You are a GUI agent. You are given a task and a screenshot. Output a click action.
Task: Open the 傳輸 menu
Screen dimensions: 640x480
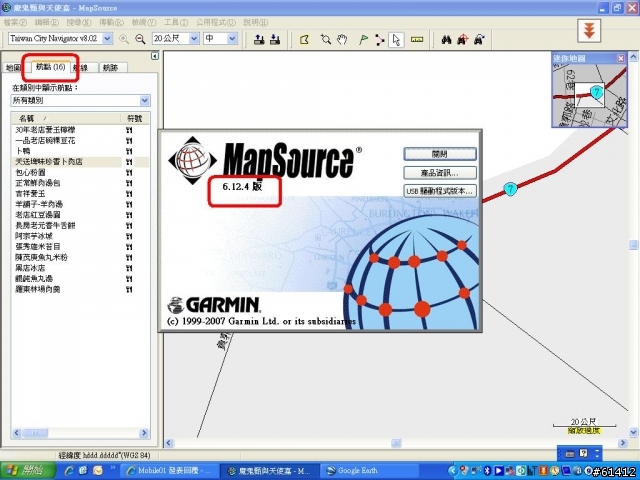coord(111,22)
